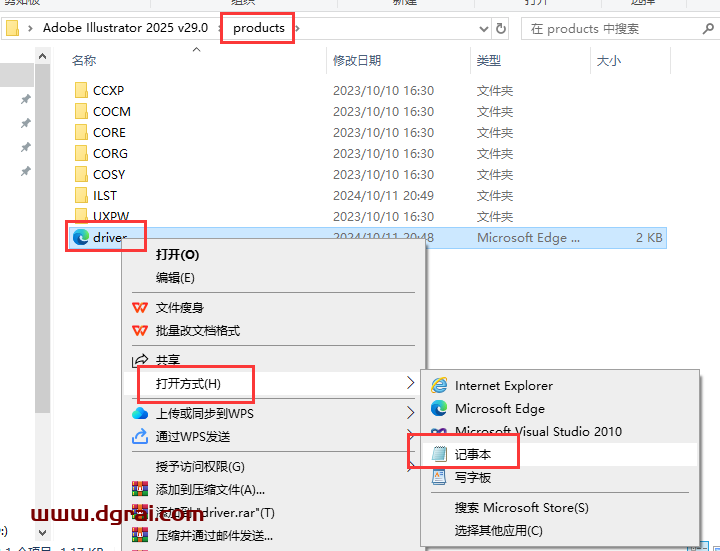
Task: Click Microsoft Edge type cell of driver
Action: pyautogui.click(x=529, y=237)
